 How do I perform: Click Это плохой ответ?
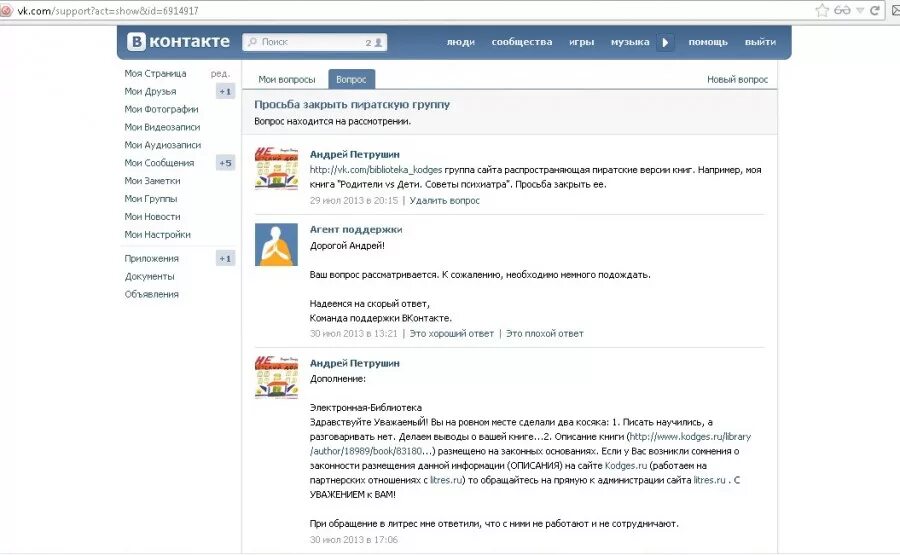[x=544, y=333]
